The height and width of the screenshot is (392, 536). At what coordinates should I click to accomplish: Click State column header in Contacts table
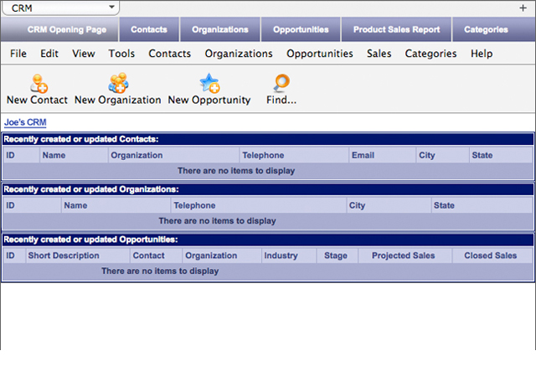[501, 155]
